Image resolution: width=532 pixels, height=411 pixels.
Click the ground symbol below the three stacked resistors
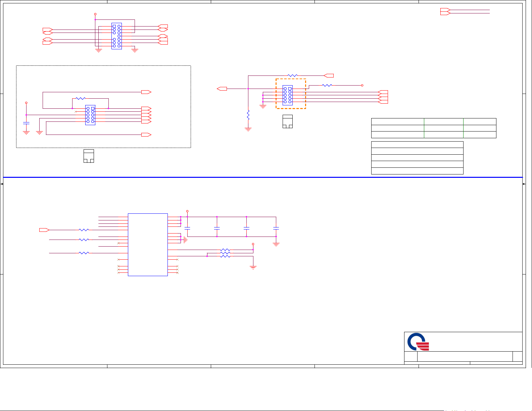[253, 267]
